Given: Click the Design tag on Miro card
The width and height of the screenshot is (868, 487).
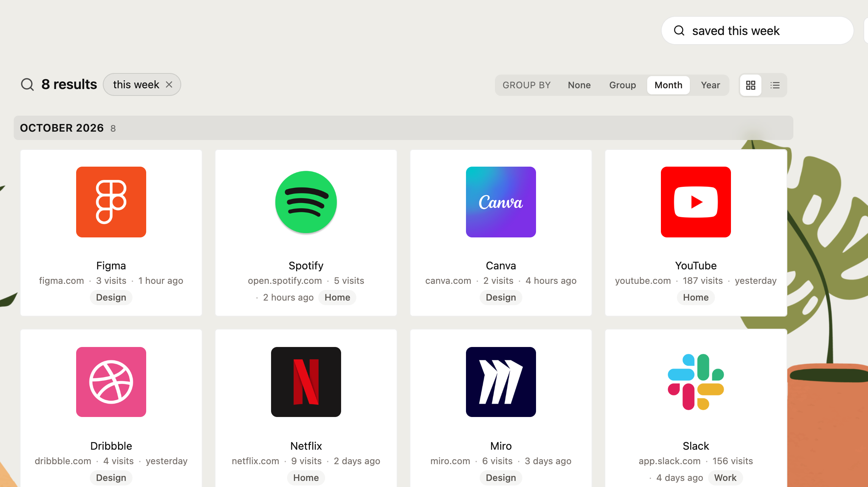Looking at the screenshot, I should coord(501,478).
